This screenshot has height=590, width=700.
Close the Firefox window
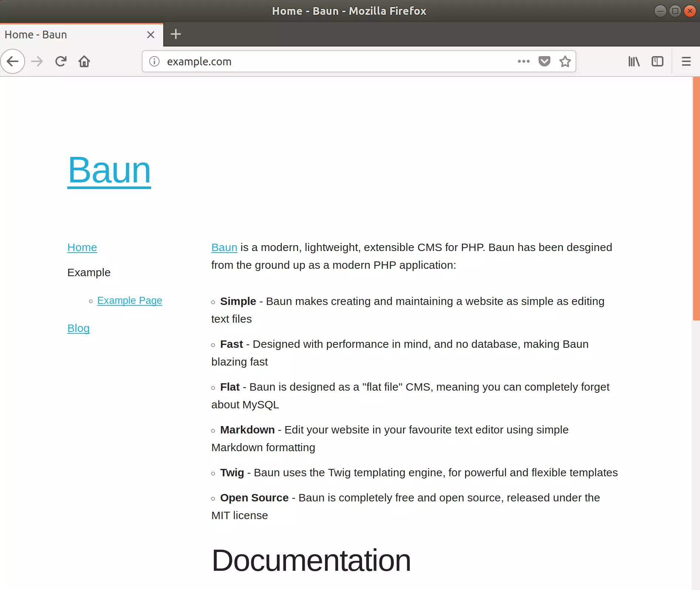[690, 11]
